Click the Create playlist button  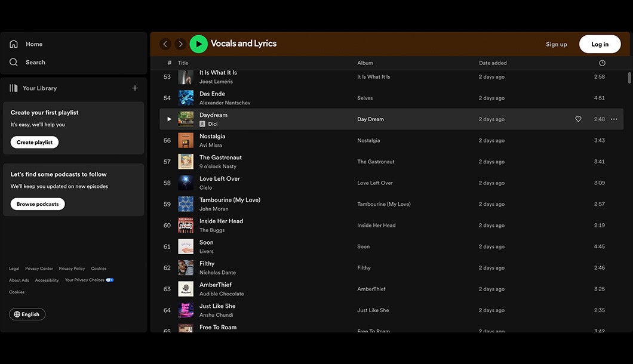35,143
